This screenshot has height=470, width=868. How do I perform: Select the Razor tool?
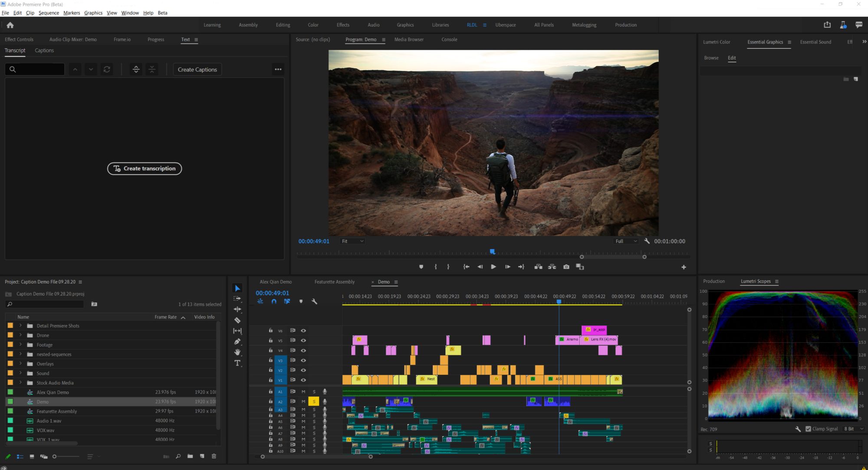pos(237,320)
